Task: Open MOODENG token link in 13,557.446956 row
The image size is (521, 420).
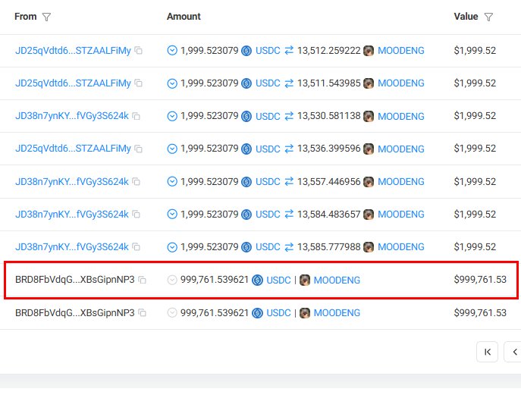Action: (x=401, y=181)
